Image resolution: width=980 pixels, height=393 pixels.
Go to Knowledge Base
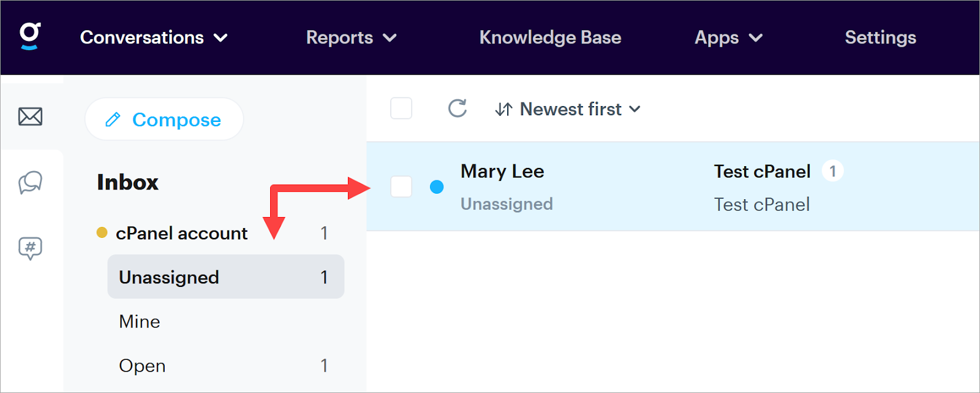550,37
